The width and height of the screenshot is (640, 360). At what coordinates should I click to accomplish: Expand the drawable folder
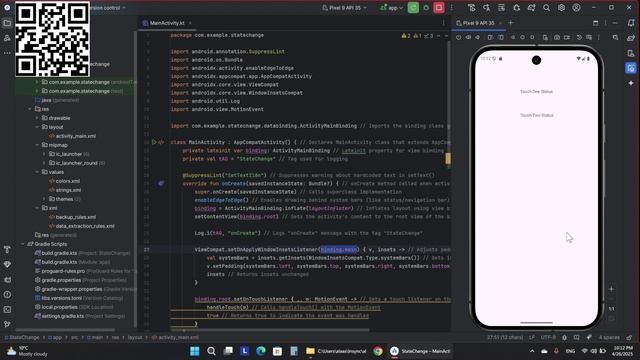37,118
